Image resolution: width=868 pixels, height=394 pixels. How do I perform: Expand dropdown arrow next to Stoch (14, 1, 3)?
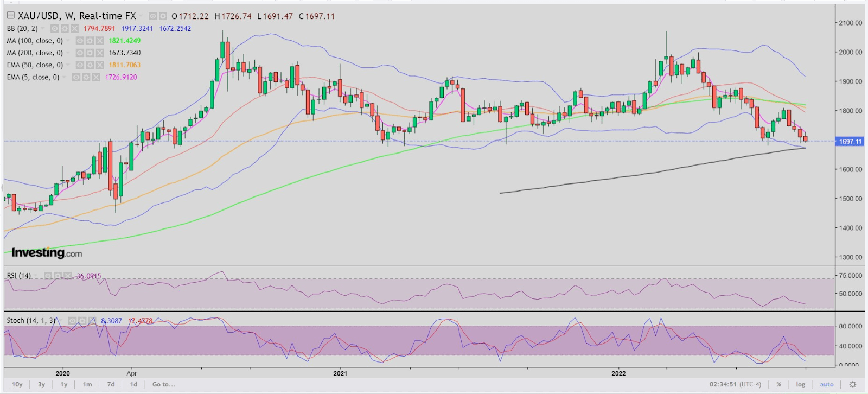(x=61, y=321)
